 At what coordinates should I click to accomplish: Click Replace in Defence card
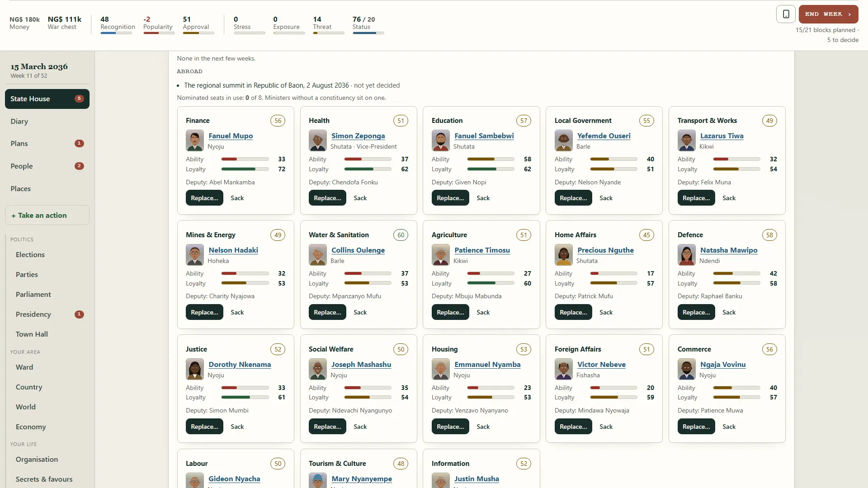click(x=696, y=312)
